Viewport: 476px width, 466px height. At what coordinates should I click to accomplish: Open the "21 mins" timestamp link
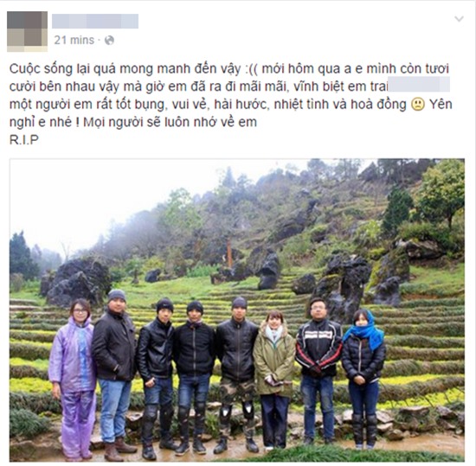(74, 40)
